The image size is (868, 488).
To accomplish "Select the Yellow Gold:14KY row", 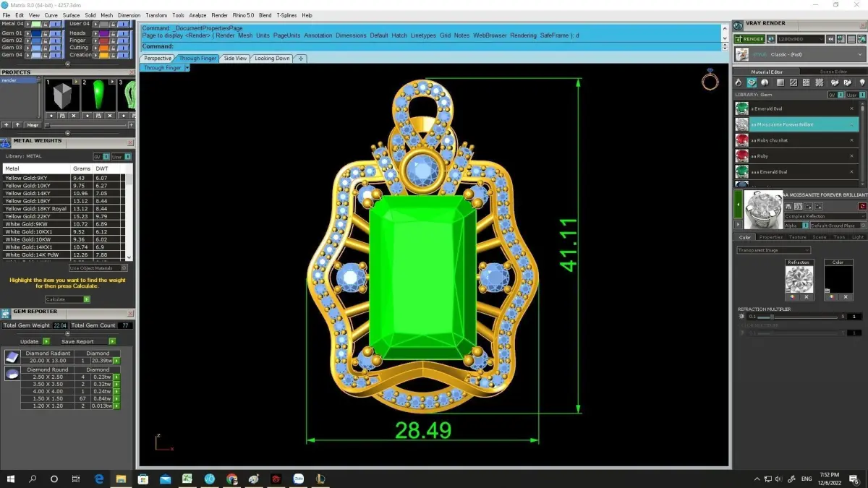I will pos(64,193).
